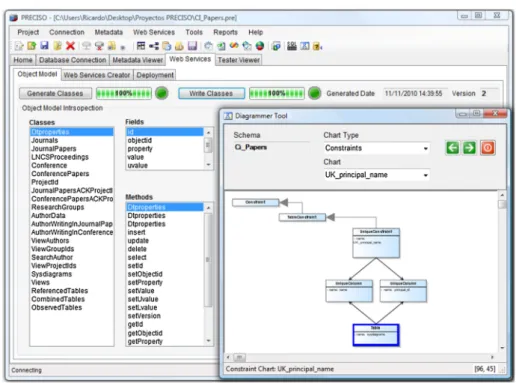Open the Chart UK_principal_name dropdown
This screenshot has height=383, width=516.
point(426,175)
